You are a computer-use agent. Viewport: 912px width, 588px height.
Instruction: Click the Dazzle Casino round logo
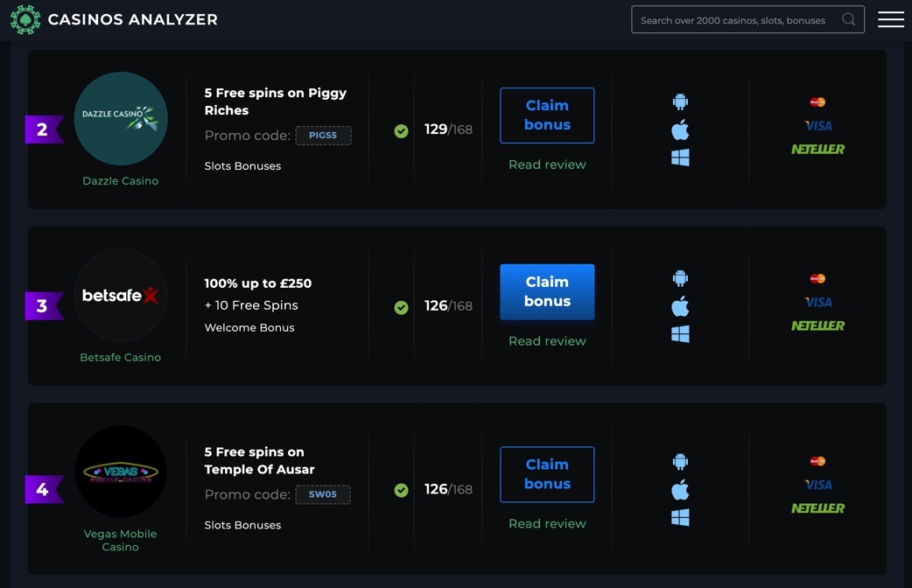click(121, 119)
